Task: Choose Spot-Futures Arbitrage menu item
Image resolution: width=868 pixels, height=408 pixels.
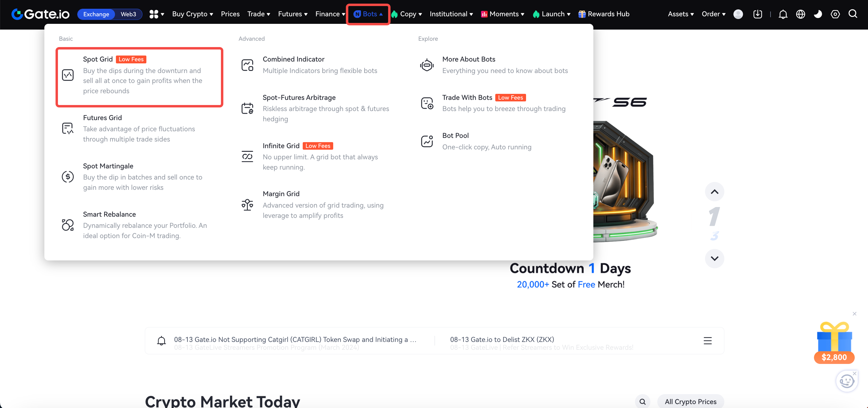Action: pos(299,97)
